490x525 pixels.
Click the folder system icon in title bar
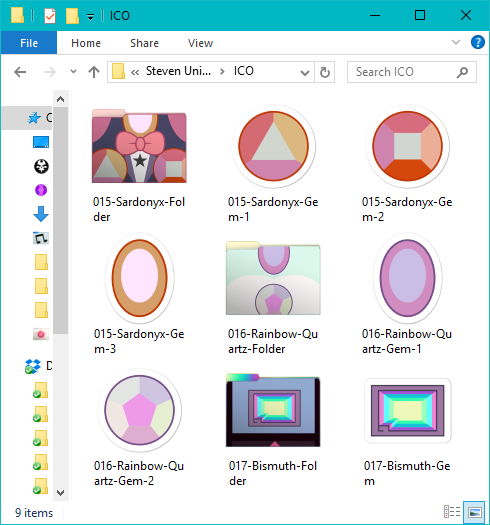17,15
